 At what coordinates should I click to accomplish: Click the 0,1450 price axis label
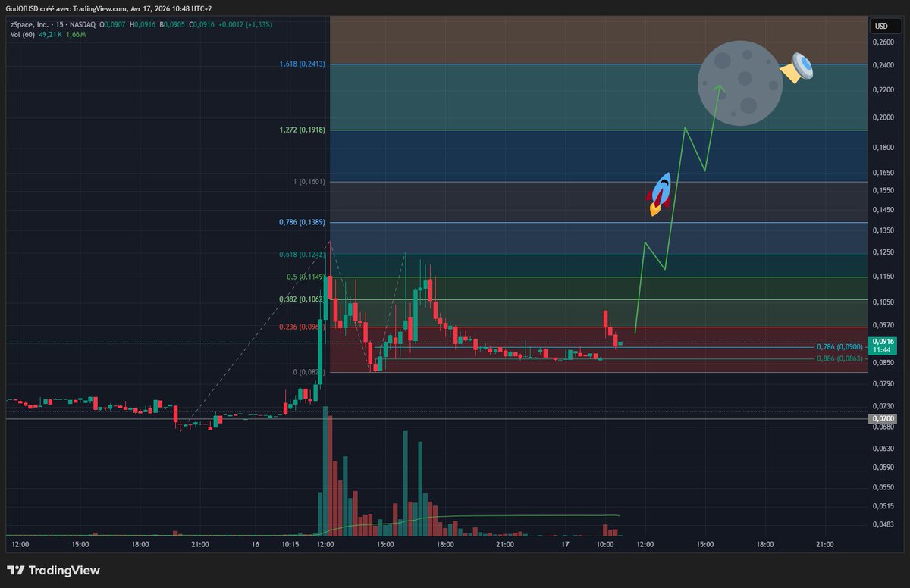883,210
